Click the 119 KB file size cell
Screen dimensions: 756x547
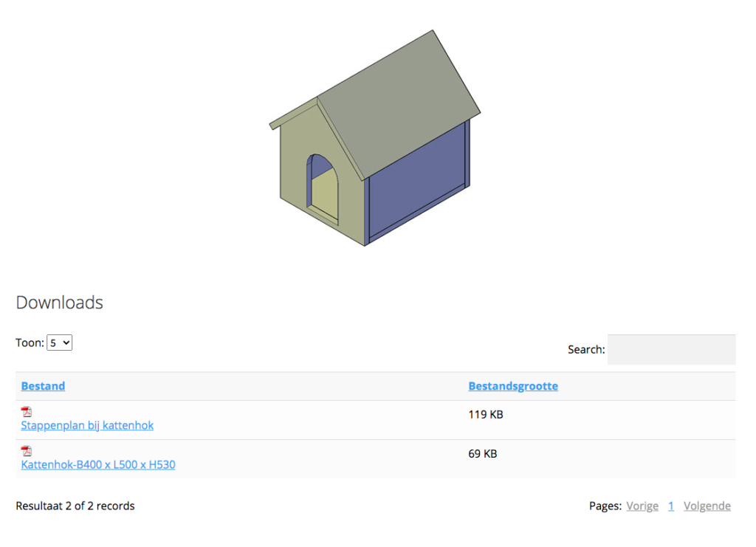point(485,415)
